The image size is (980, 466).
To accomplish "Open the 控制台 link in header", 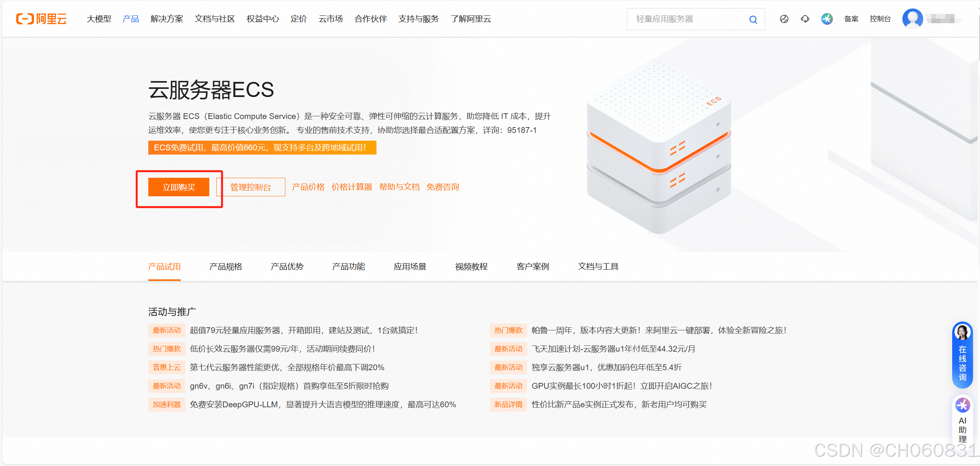I will point(880,19).
